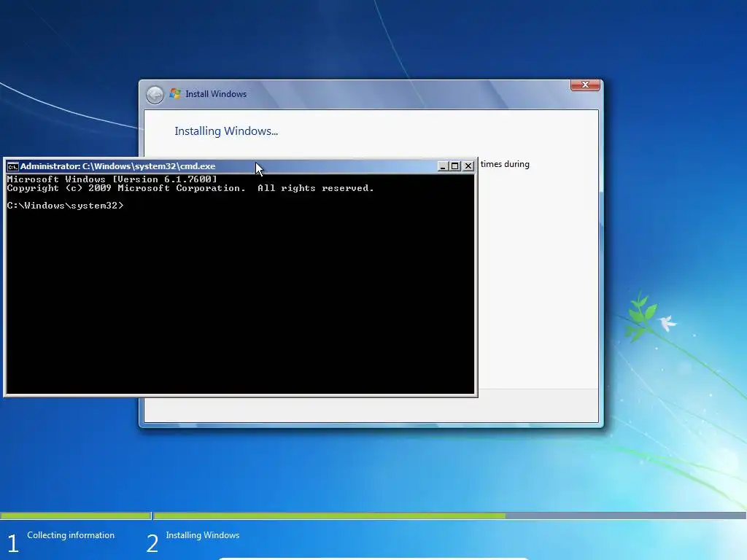Viewport: 747px width, 560px height.
Task: Click the 'Collecting information' step label
Action: (71, 535)
